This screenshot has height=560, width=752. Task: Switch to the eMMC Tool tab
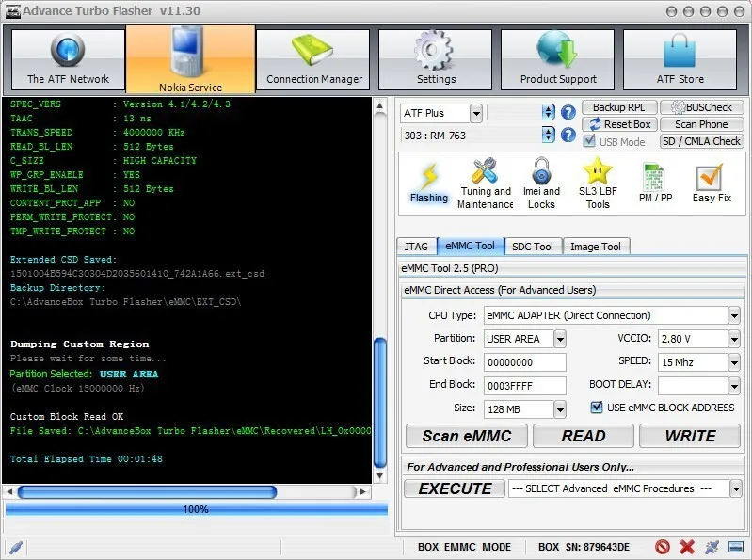pos(470,246)
